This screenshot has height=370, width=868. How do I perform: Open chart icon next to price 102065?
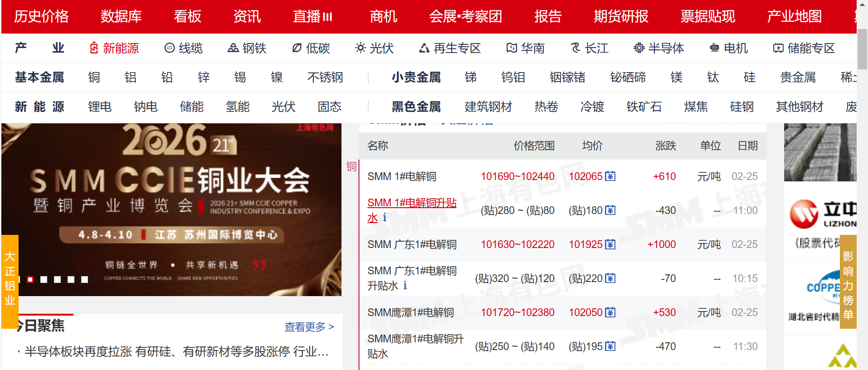pos(610,176)
